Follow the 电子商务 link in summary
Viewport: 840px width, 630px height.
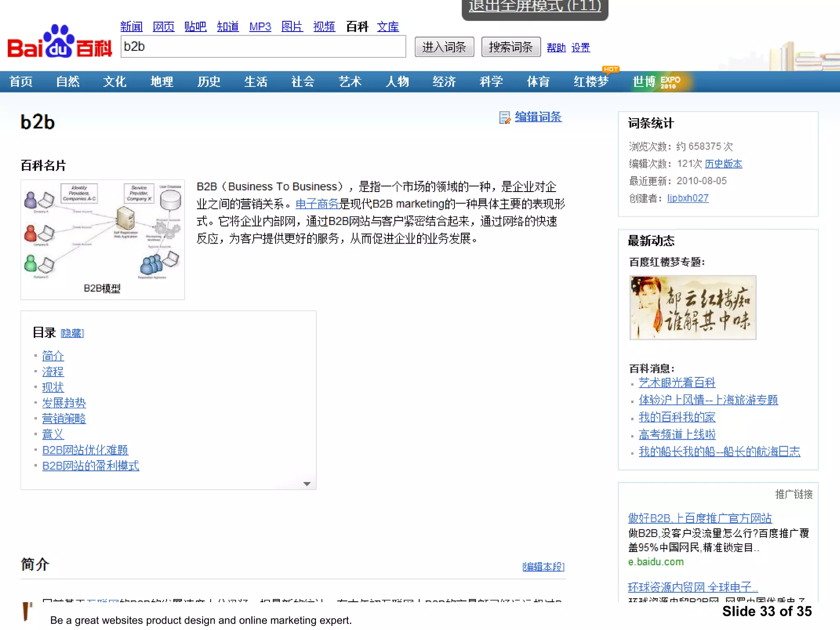[317, 204]
